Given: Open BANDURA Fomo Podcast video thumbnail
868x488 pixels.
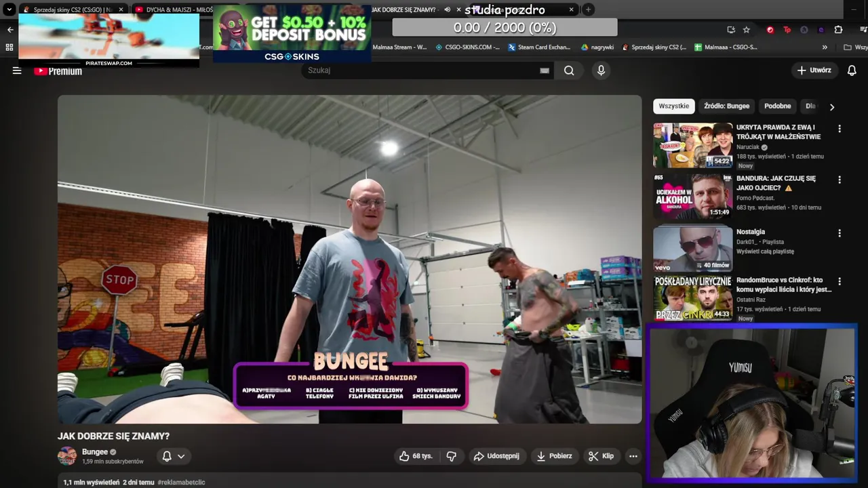Looking at the screenshot, I should tap(693, 196).
